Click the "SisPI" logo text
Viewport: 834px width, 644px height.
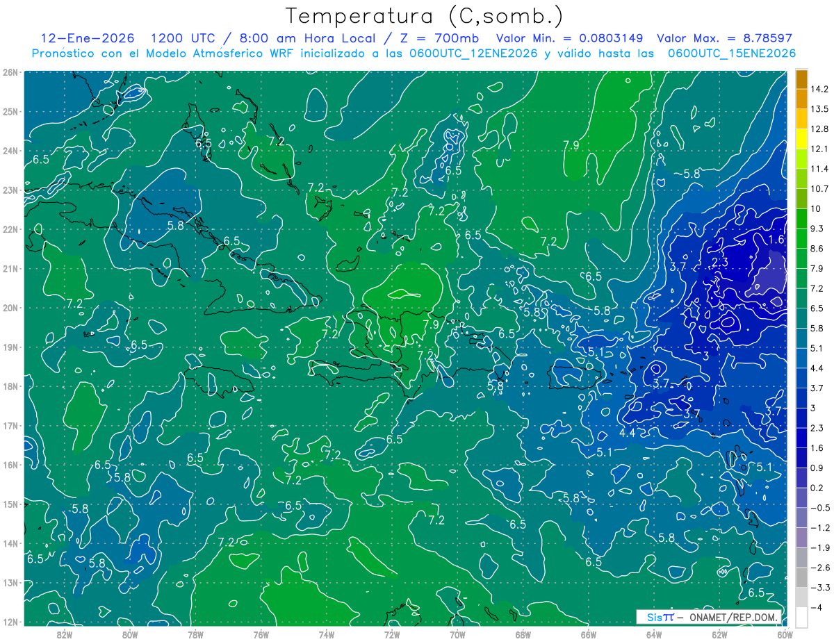pos(660,617)
